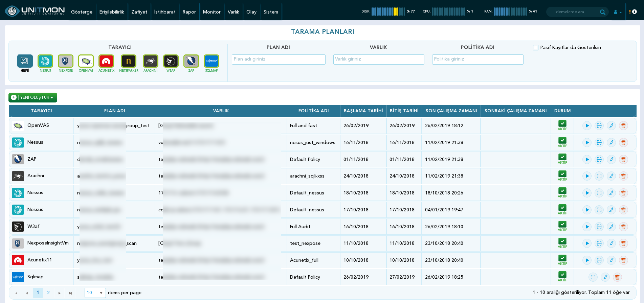Enable Pasif Kayıtlar da Gösterilsin checkbox
The width and height of the screenshot is (644, 303).
[536, 48]
